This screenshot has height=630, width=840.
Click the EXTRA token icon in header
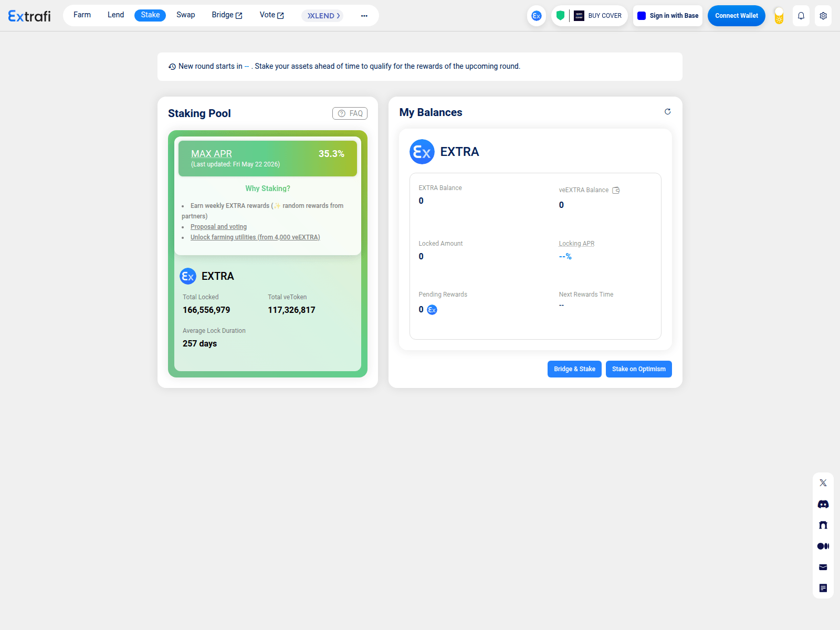pos(537,16)
